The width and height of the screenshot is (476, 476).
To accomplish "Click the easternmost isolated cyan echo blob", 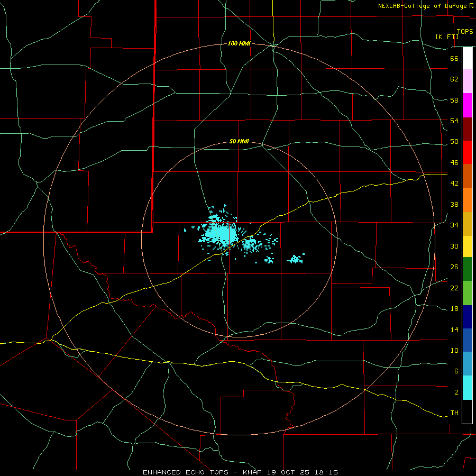I will click(x=295, y=259).
